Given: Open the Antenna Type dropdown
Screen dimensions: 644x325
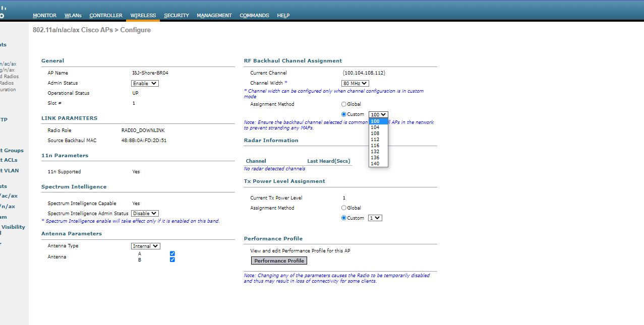Looking at the screenshot, I should [145, 245].
